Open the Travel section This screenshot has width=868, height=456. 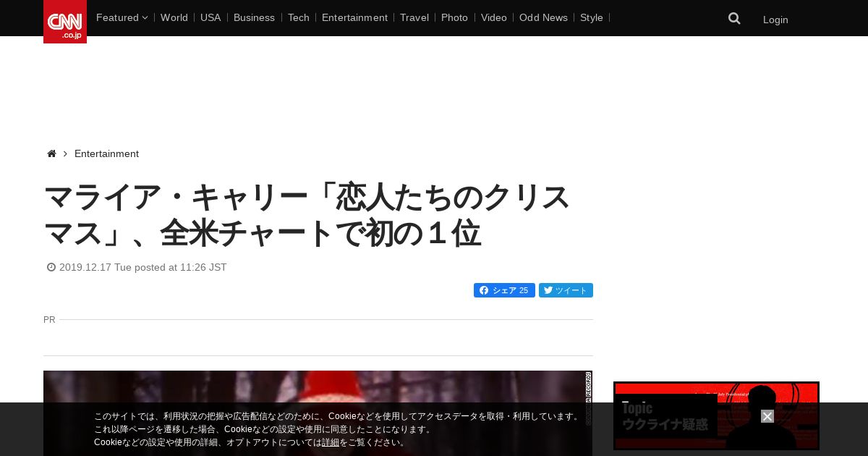coord(414,17)
